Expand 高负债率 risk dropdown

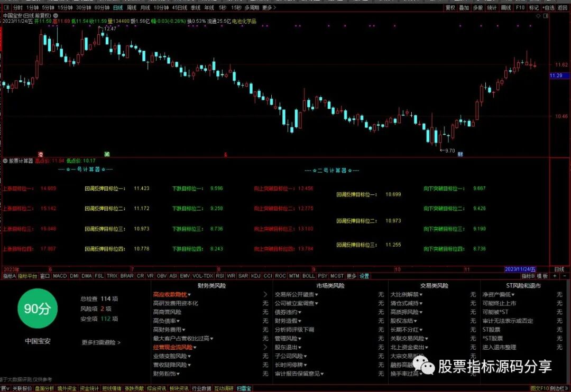tap(178, 321)
